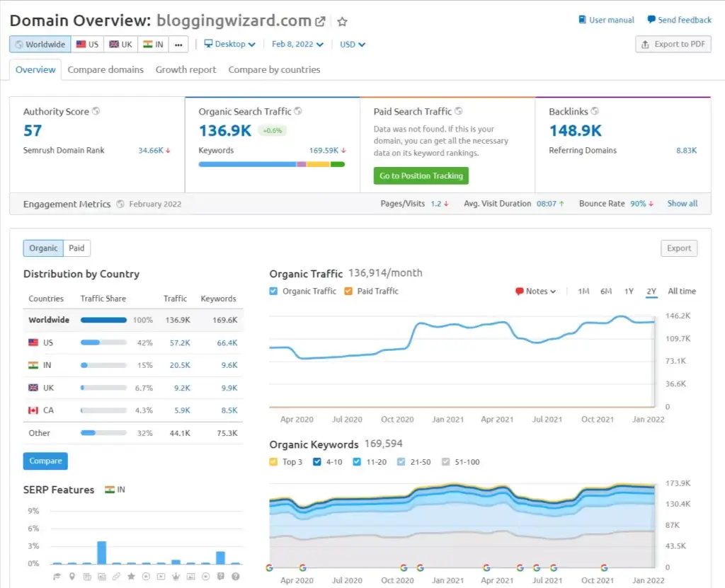Switch distribution view to Paid
Viewport: 725px width, 588px height.
(x=76, y=248)
